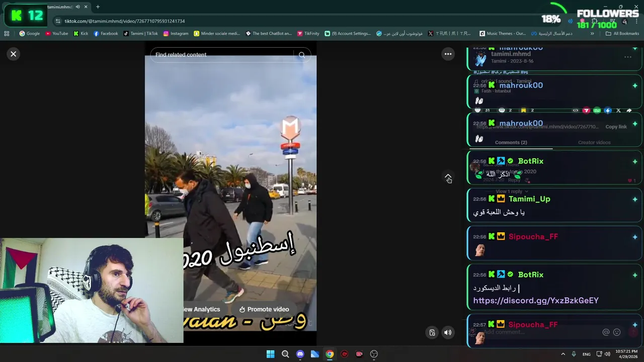Open the Tamimi | TikTok bookmark
The image size is (644, 362).
(x=140, y=34)
